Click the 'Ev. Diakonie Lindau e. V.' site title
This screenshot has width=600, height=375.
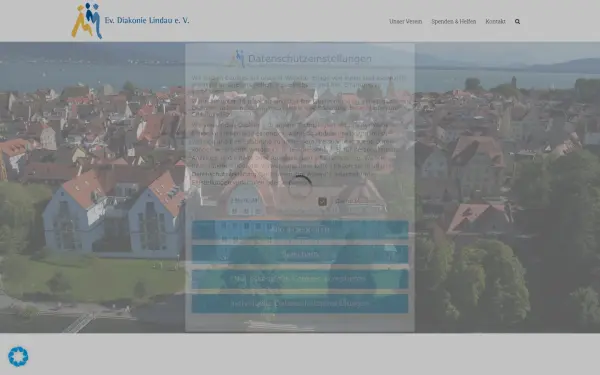coord(147,20)
